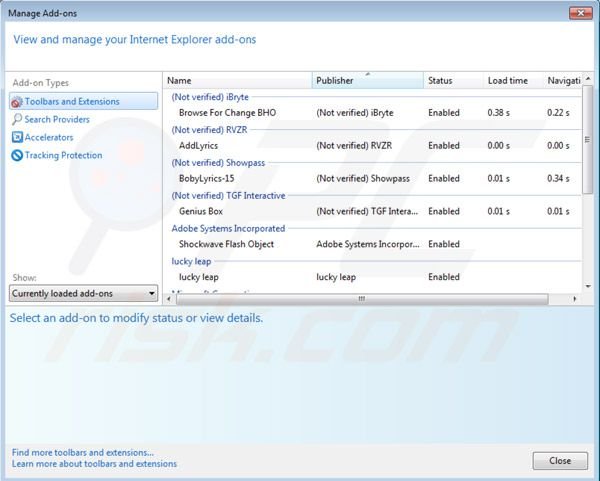Select Search Providers add-on type
The height and width of the screenshot is (481, 600).
click(x=57, y=119)
